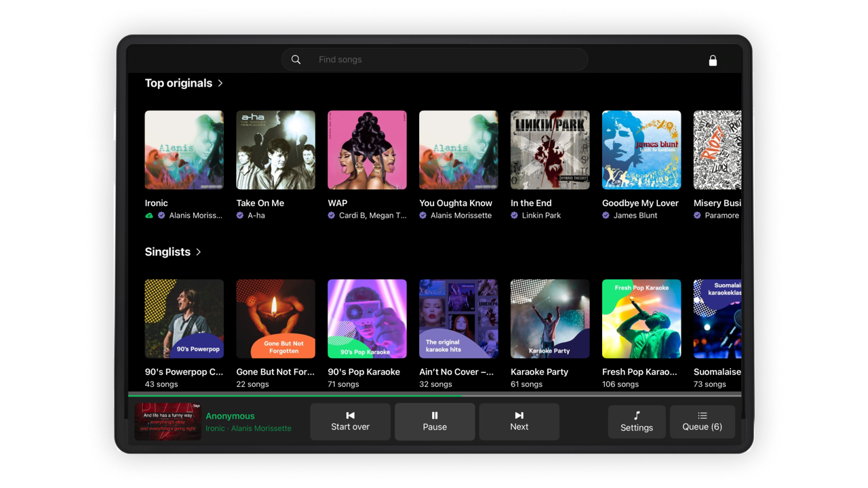This screenshot has height=488, width=868.
Task: Open the now-playing lyrics video thumbnail
Action: 167,422
